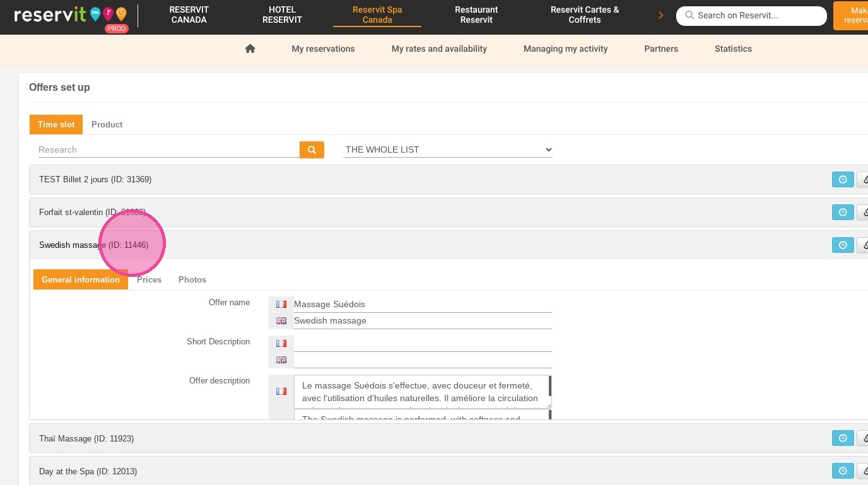This screenshot has height=485, width=868.
Task: Show more top menu items with chevron
Action: click(x=660, y=15)
